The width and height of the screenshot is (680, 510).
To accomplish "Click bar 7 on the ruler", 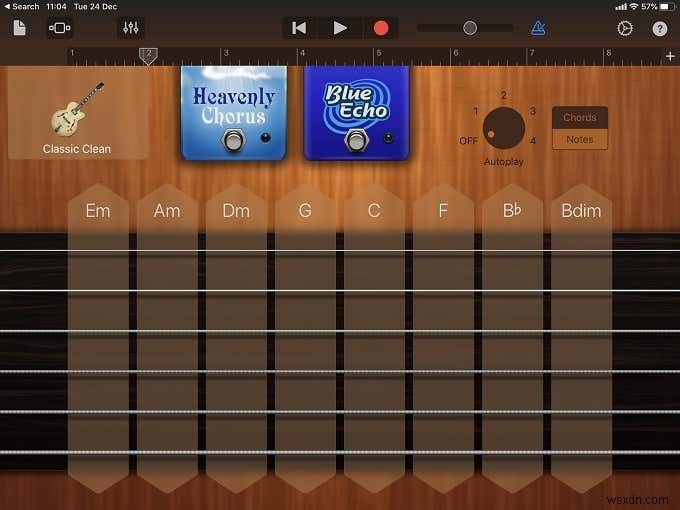I will click(532, 53).
